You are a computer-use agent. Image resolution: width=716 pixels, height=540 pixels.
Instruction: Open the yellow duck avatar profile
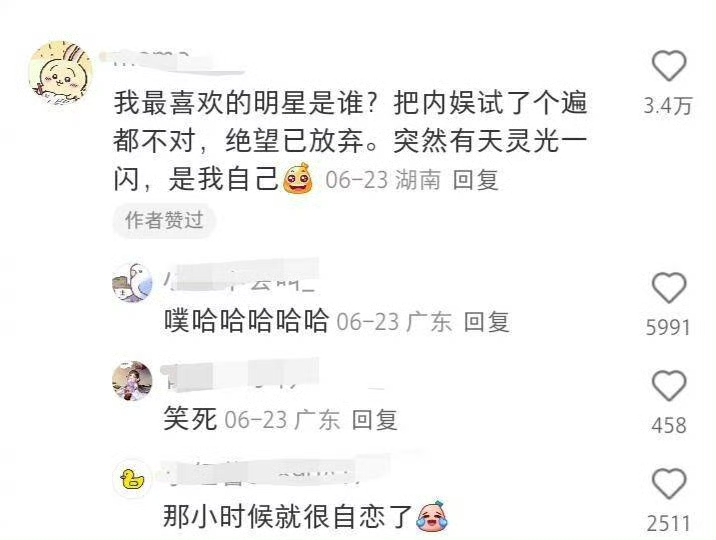[x=132, y=479]
